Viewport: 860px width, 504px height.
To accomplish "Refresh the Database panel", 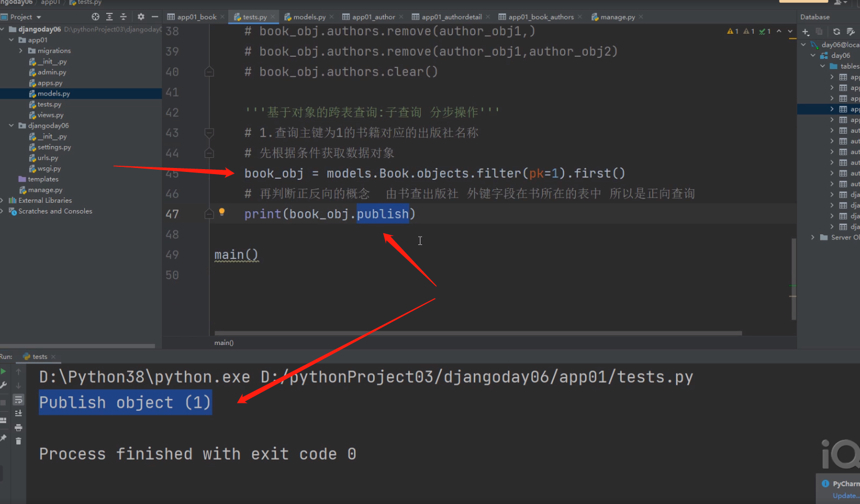I will [836, 31].
